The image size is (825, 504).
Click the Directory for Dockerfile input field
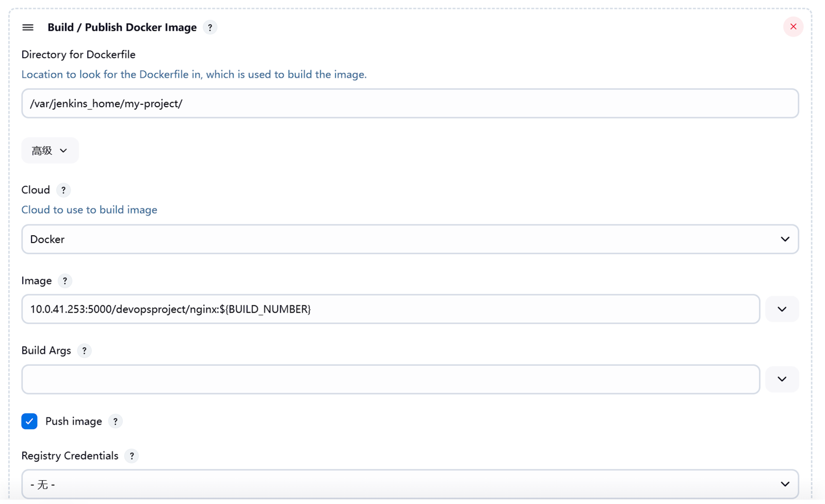(x=410, y=103)
